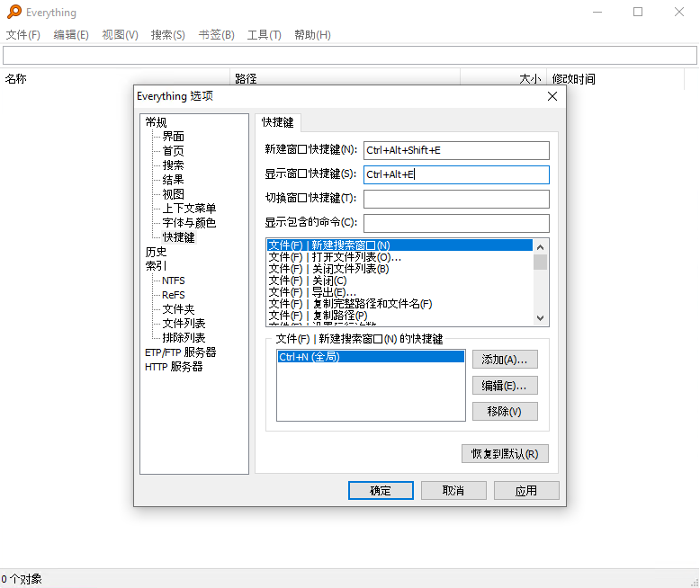Close the Everything main window

[679, 12]
